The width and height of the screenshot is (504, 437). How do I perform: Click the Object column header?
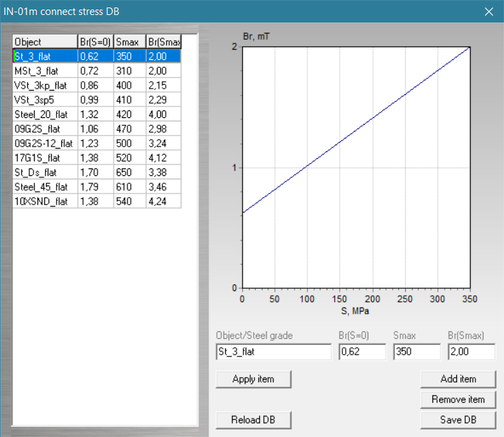pyautogui.click(x=45, y=42)
